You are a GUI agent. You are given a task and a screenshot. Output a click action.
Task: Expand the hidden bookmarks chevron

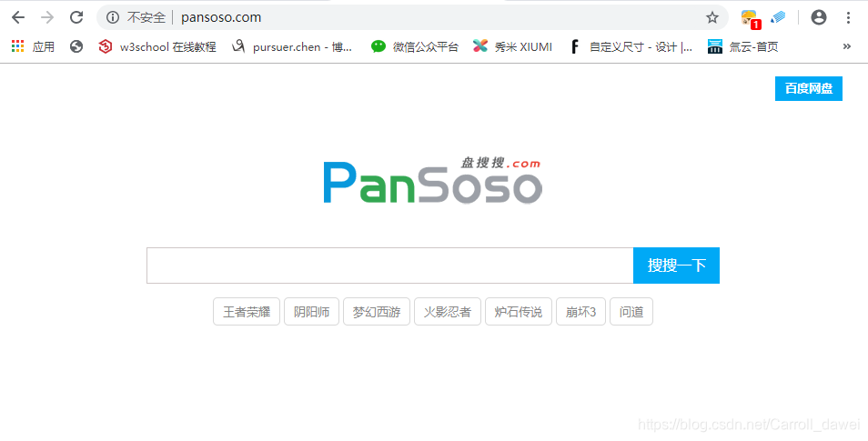846,47
